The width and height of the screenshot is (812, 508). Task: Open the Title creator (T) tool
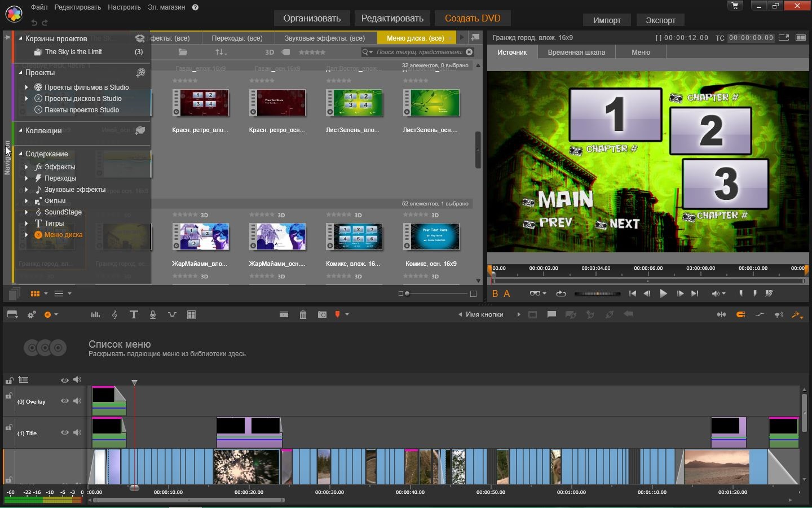click(x=134, y=314)
